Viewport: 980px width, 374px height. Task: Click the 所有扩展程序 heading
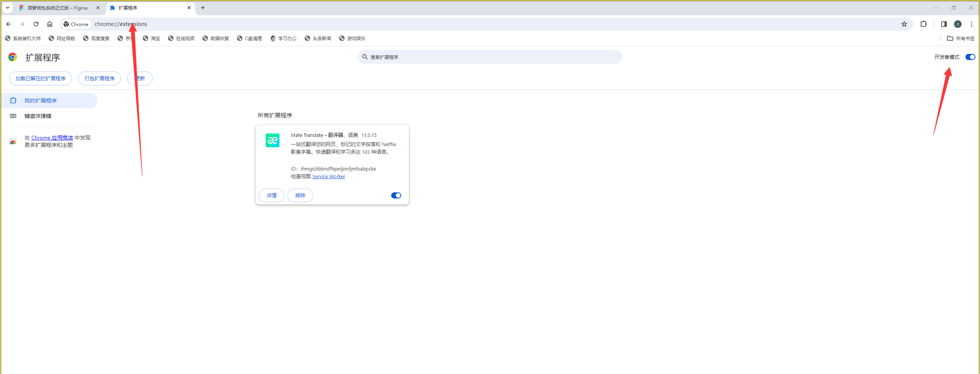pyautogui.click(x=275, y=115)
